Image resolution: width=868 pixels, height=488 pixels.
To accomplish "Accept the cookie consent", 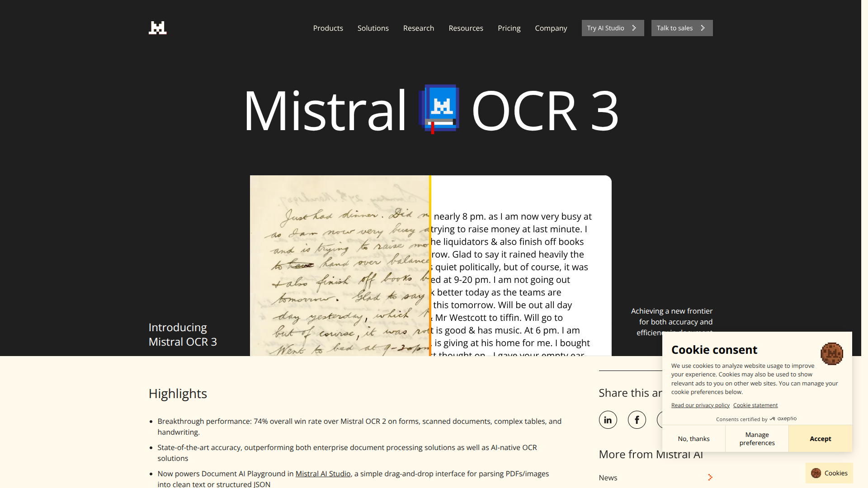I will [820, 438].
